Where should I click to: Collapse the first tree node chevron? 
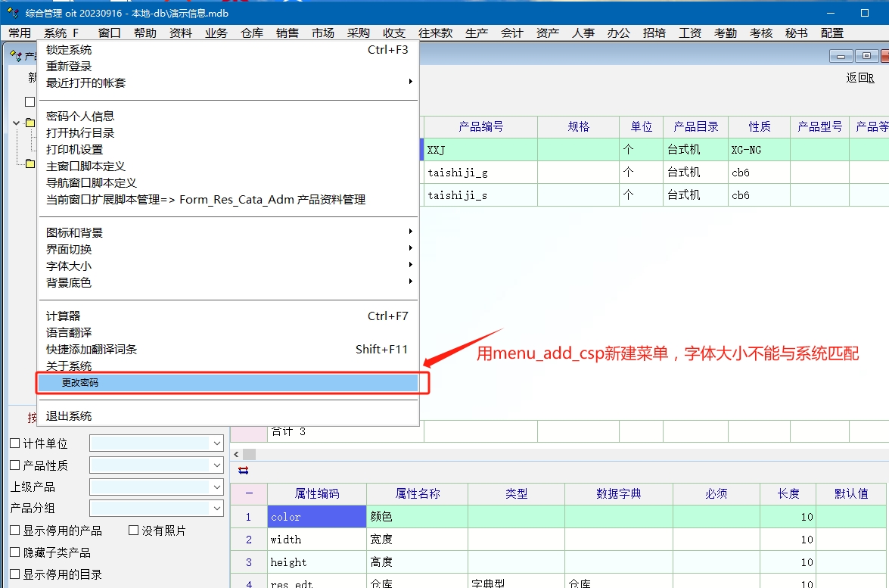tap(17, 123)
